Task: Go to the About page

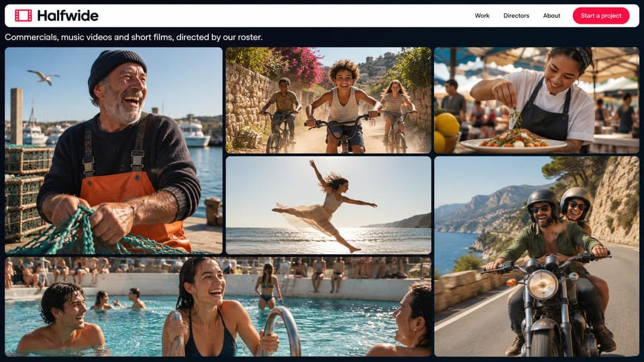Action: pyautogui.click(x=551, y=15)
